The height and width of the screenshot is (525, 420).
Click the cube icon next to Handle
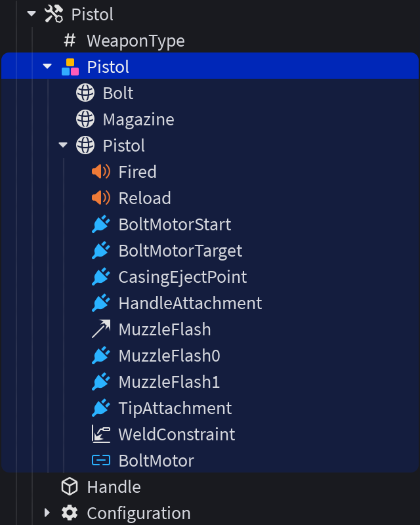coord(70,486)
